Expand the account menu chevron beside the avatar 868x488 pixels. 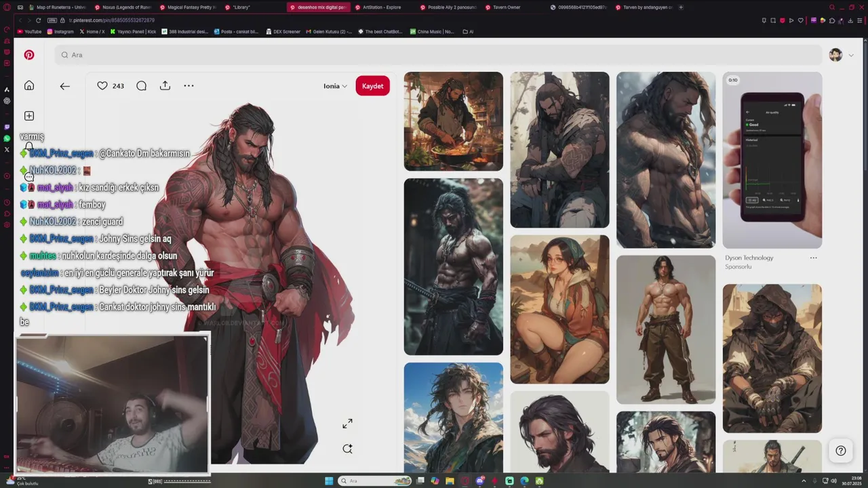(x=851, y=55)
